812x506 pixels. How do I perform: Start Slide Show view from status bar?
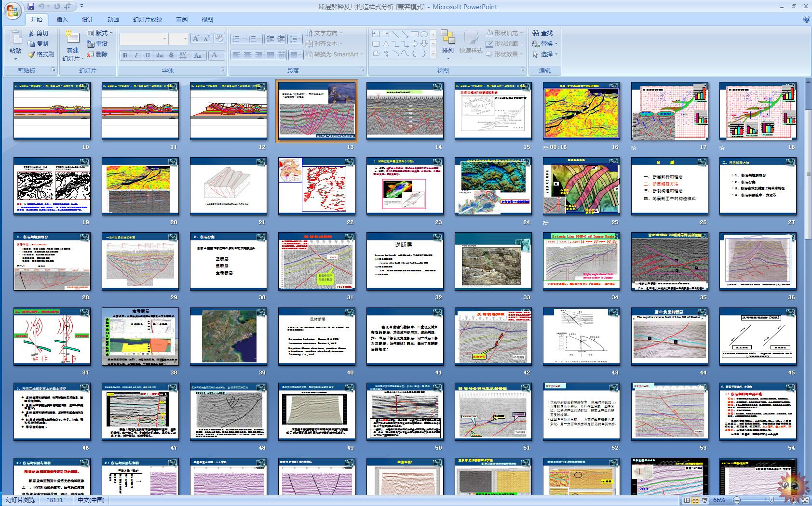coord(705,500)
